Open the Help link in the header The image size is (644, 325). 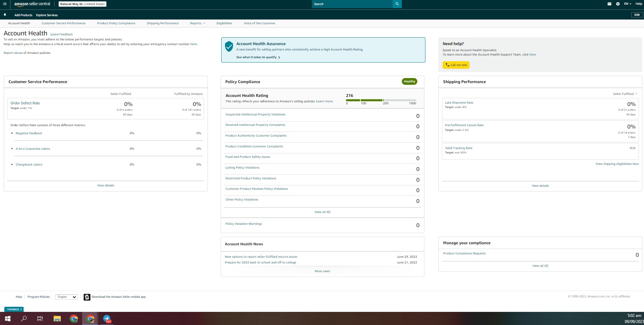639,4
